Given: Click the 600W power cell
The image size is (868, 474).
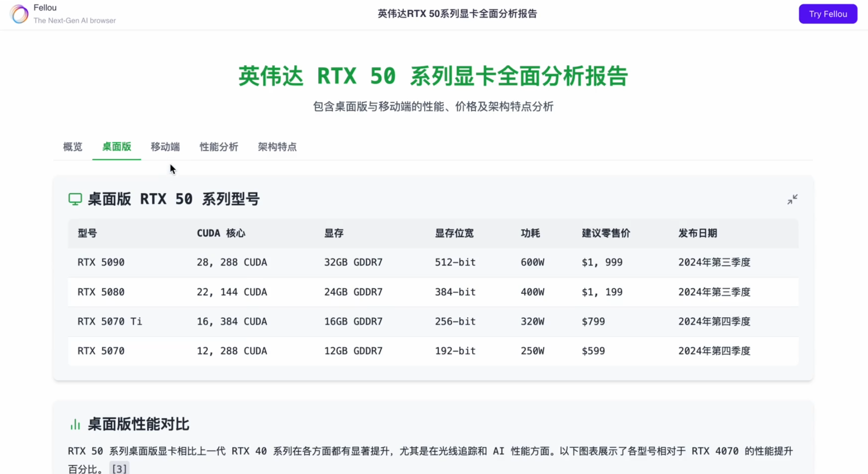Looking at the screenshot, I should (x=532, y=263).
